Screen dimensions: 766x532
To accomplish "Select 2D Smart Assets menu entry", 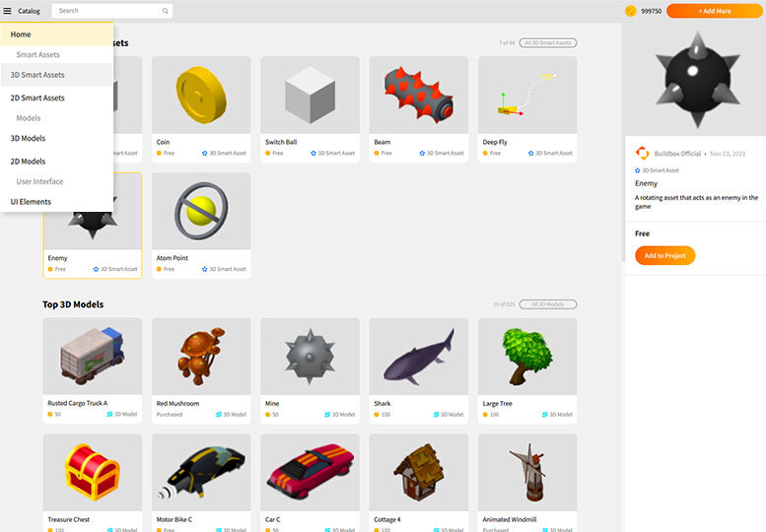I will pos(56,99).
